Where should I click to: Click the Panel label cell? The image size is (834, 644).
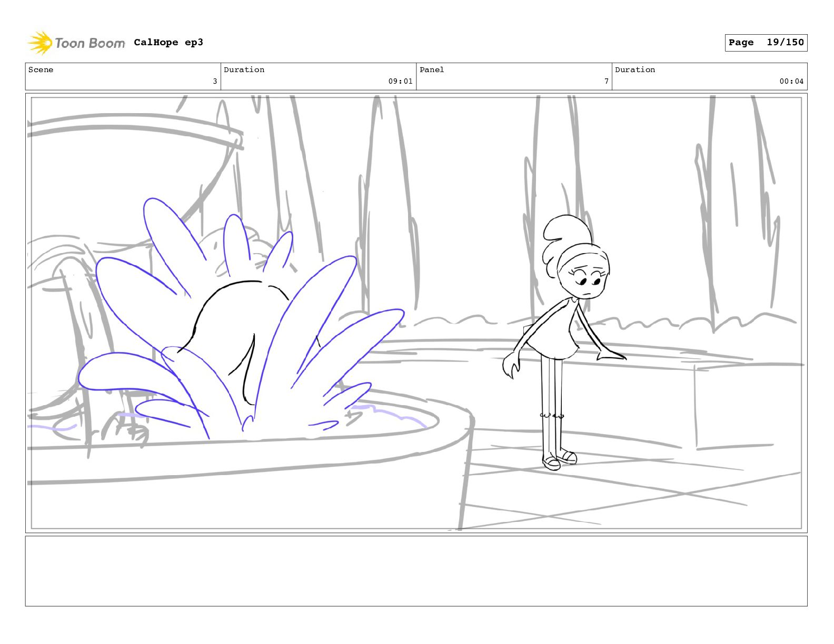tap(514, 76)
